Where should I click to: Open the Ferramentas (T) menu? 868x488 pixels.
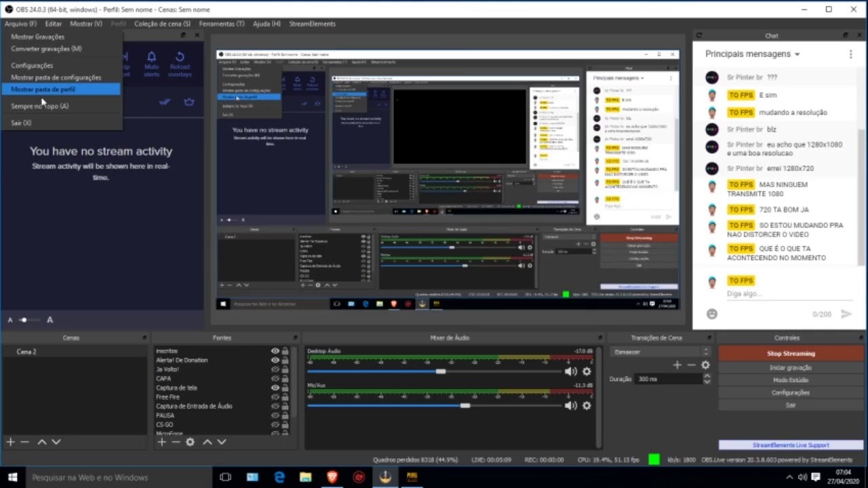[222, 24]
